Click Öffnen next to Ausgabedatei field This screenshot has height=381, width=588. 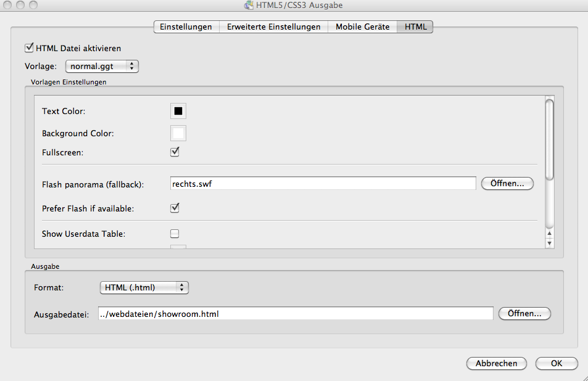524,314
